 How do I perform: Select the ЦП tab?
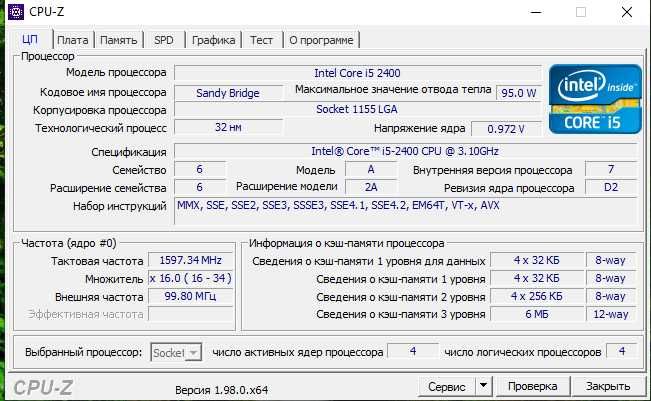pyautogui.click(x=30, y=39)
